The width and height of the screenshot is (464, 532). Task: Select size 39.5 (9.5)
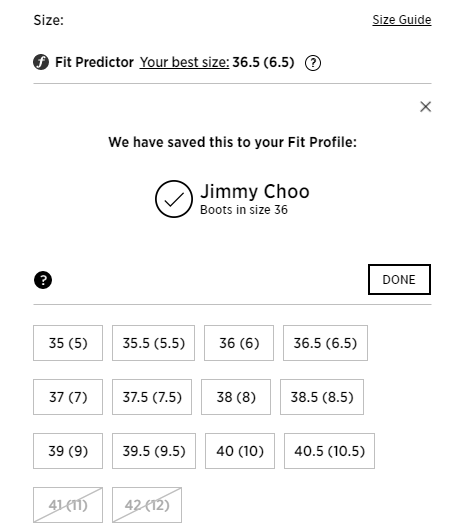pyautogui.click(x=154, y=451)
